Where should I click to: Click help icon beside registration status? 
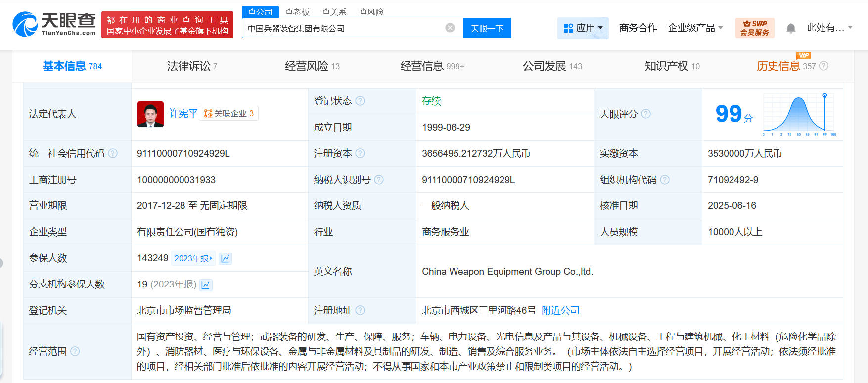tap(360, 101)
